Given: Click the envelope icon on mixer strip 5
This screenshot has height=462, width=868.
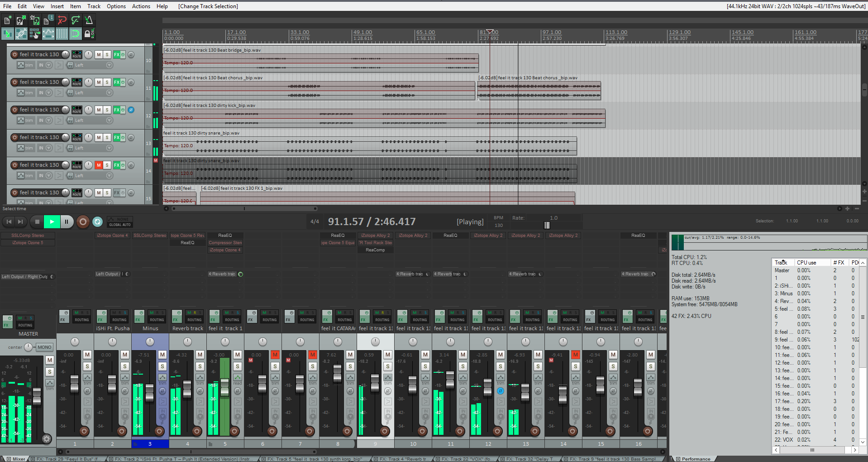Looking at the screenshot, I should pos(237,377).
